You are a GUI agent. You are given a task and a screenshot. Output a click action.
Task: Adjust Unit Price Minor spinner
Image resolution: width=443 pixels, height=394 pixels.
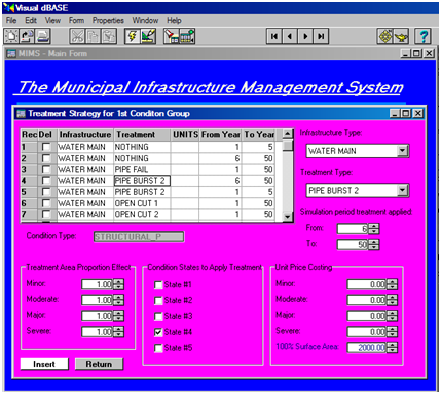[x=393, y=284]
